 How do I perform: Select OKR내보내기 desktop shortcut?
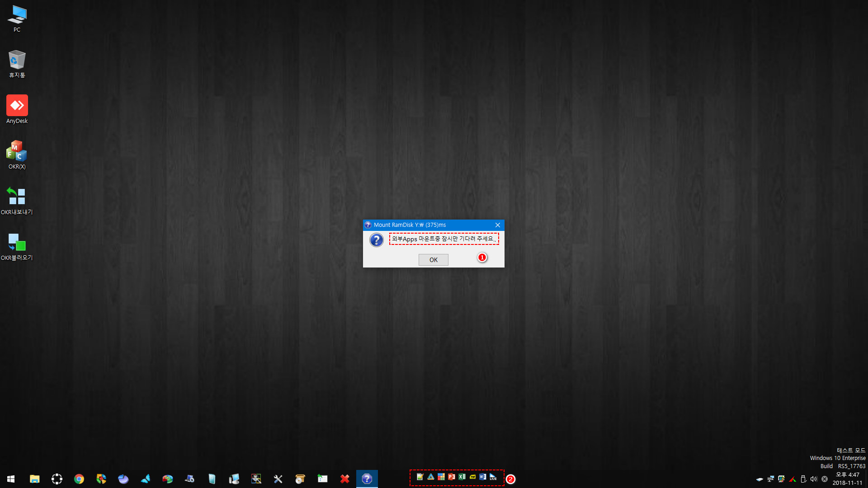(17, 201)
